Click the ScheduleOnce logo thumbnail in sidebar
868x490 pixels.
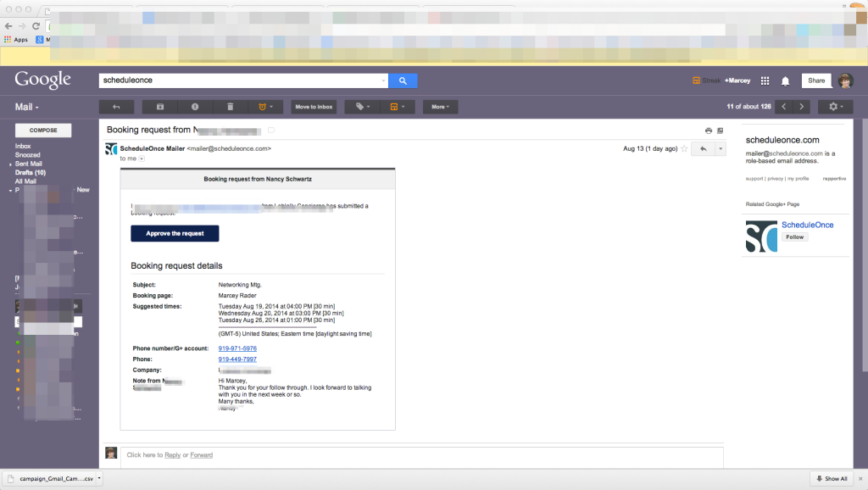tap(761, 237)
